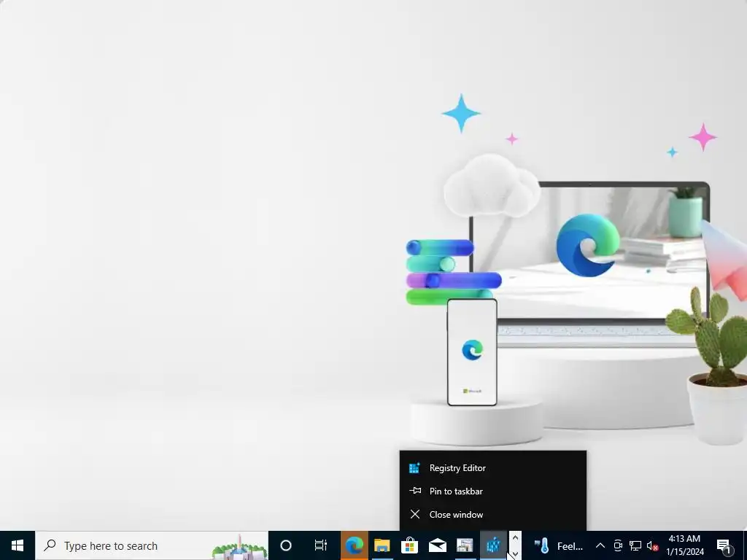Open Cortana from the taskbar

tap(285, 545)
